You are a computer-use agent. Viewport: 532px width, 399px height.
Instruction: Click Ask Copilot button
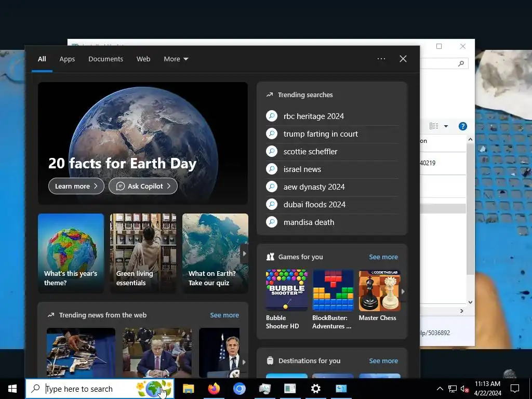(x=143, y=186)
